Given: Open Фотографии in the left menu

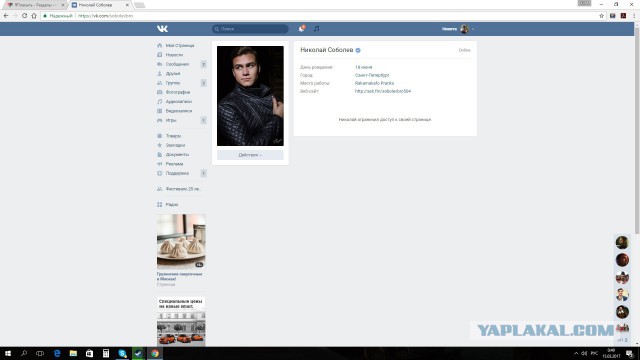Looking at the screenshot, I should click(x=178, y=92).
